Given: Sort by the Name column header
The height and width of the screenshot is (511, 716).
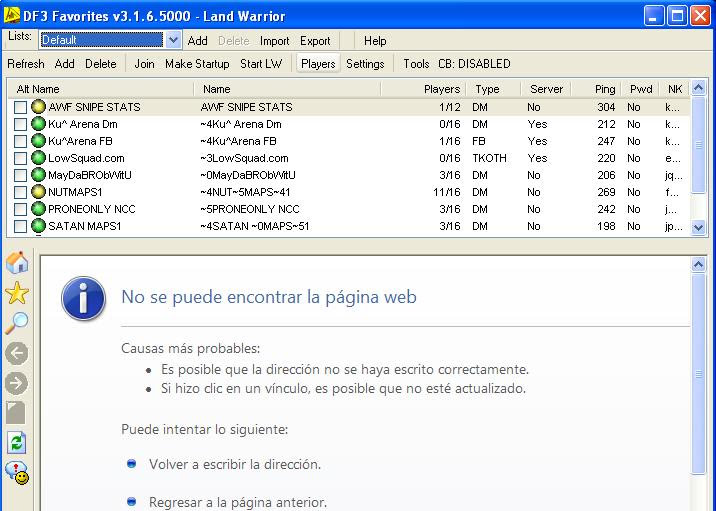Looking at the screenshot, I should point(288,89).
